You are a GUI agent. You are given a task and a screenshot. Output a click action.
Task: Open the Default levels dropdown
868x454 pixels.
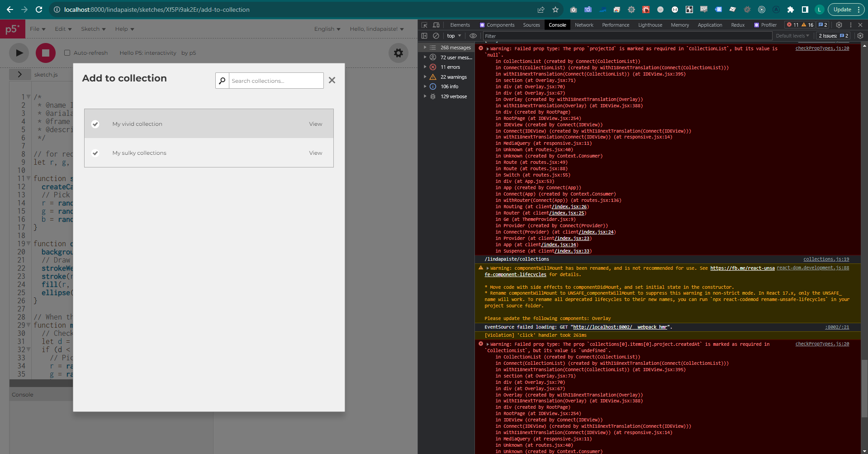[792, 36]
